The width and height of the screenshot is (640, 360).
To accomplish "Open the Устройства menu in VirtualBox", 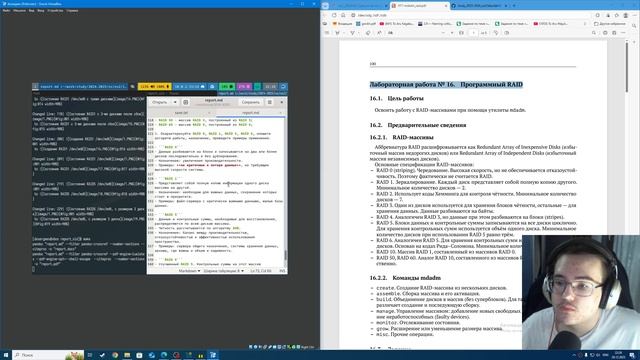I will (55, 10).
